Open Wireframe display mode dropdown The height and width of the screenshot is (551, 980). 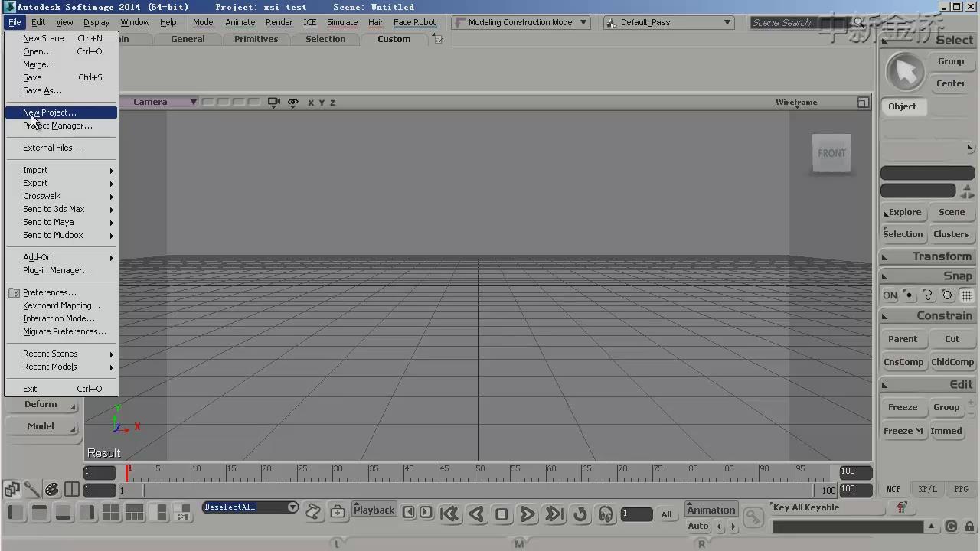796,103
